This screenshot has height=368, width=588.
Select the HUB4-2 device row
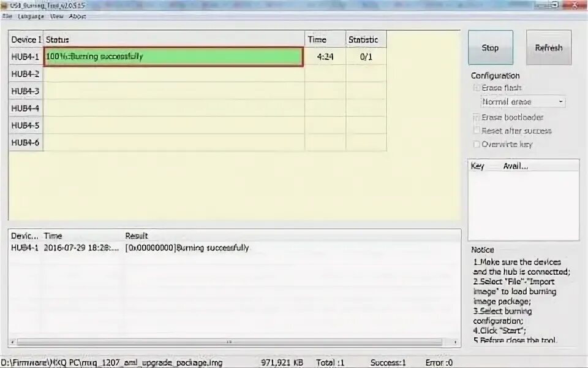tap(197, 74)
